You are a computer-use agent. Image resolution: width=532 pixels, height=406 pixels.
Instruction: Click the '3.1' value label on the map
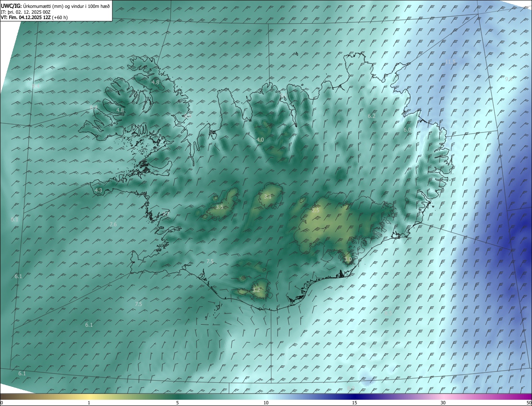coord(267,197)
